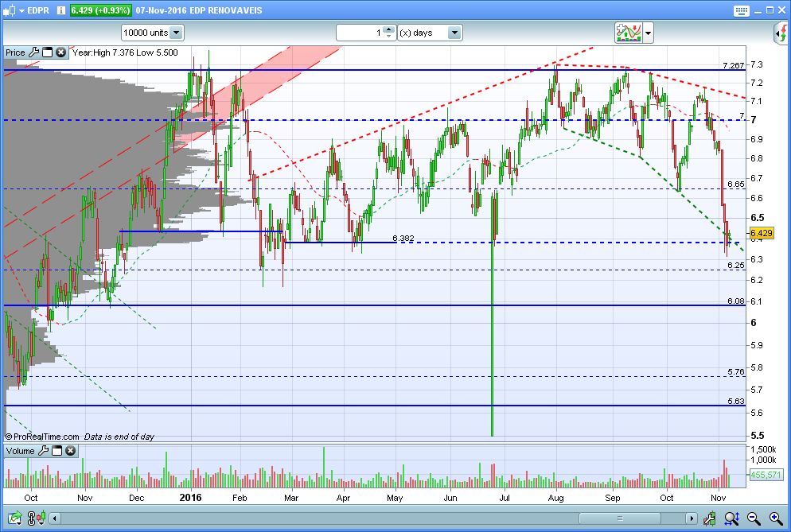
Task: Click the add indicator icon
Action: (628, 33)
